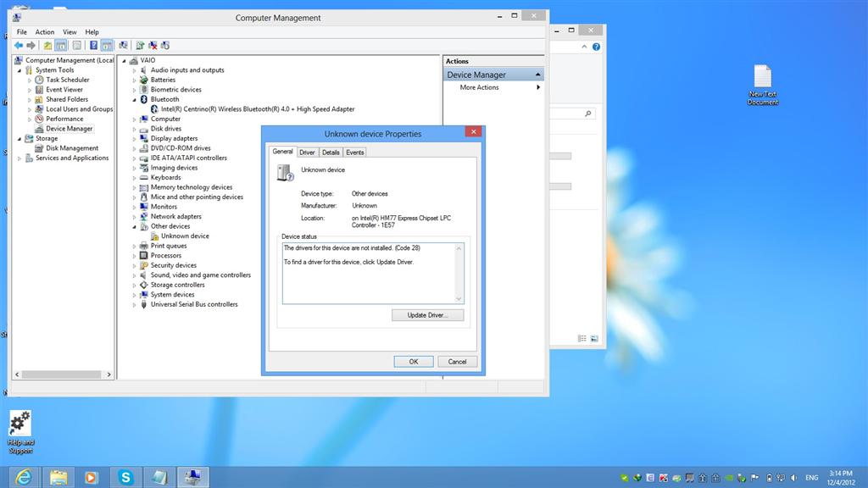The image size is (868, 488).
Task: Expand the Services and Applications node
Action: 19,158
